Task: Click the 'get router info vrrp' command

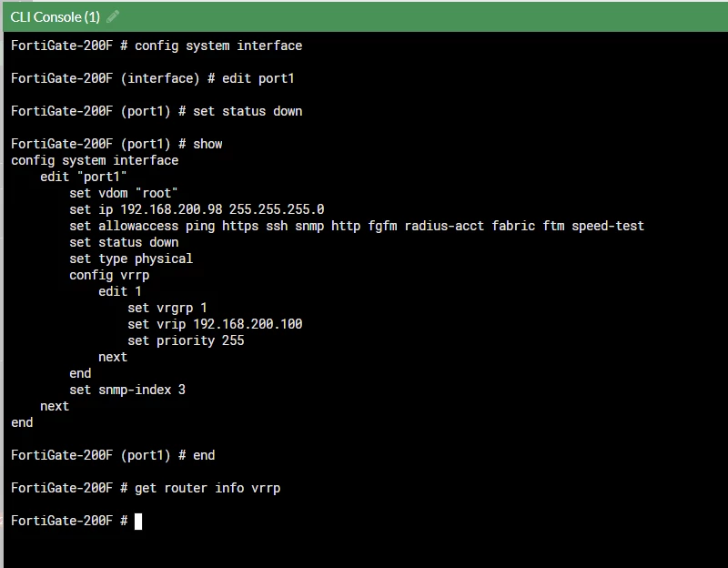Action: point(207,488)
